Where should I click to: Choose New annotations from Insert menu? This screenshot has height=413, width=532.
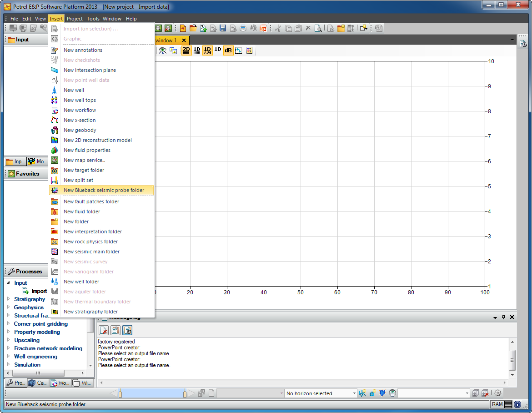[83, 50]
